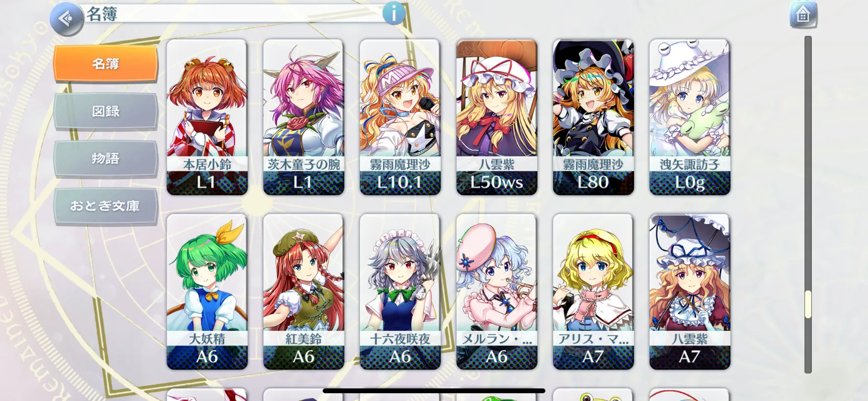Select the 名簿 tab

(x=106, y=64)
